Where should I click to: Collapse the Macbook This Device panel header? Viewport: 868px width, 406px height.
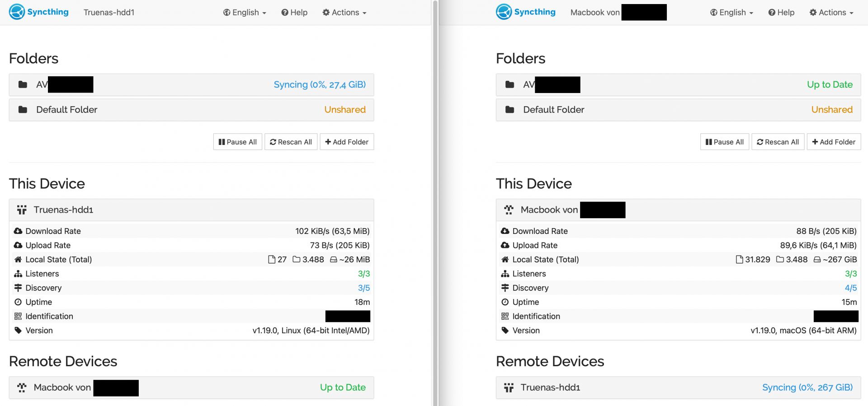pos(678,210)
